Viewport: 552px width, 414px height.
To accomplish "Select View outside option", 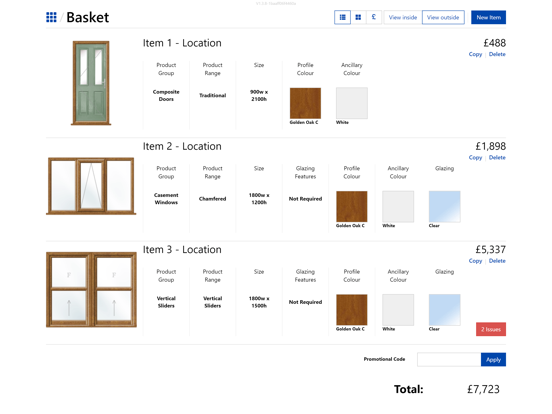I will coord(443,17).
